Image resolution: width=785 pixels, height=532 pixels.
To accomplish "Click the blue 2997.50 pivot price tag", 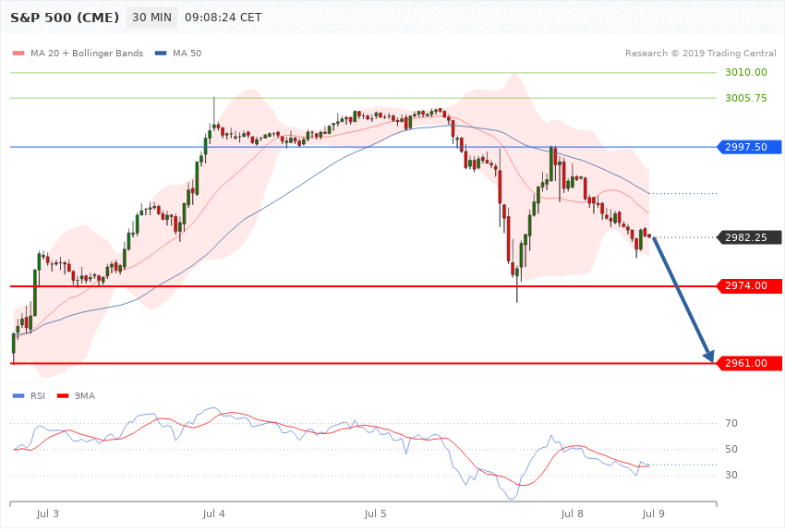I will (750, 147).
